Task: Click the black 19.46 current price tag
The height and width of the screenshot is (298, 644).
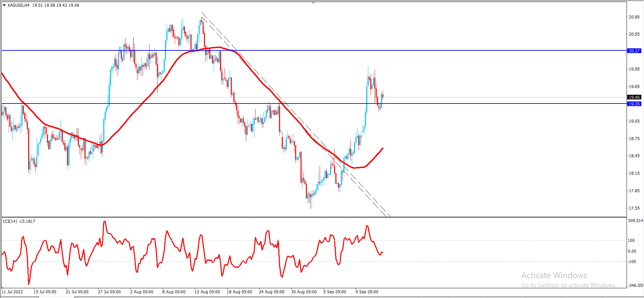Action: 634,97
